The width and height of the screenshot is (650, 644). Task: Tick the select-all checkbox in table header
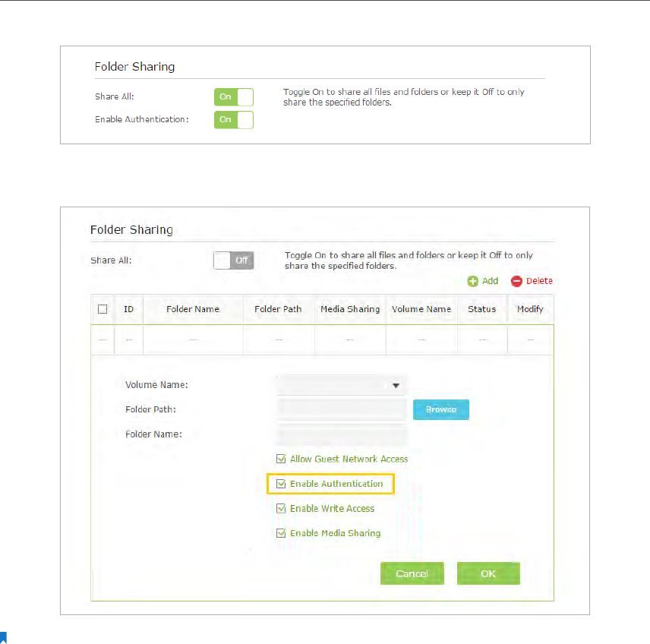click(103, 309)
